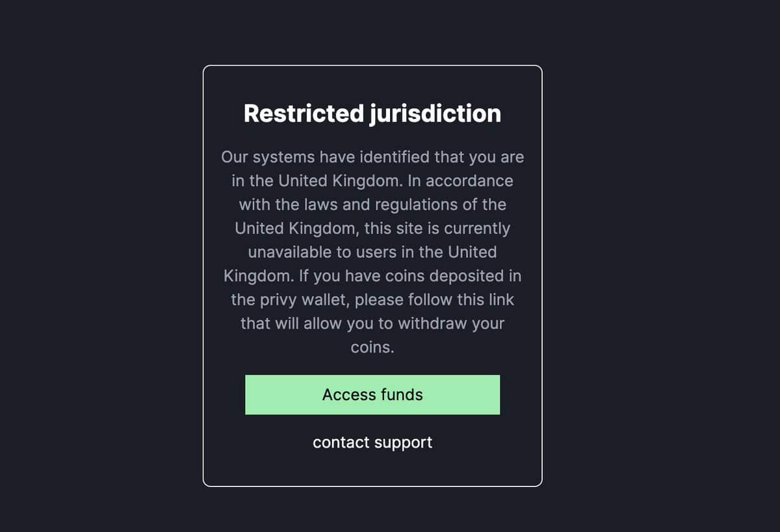Click the word "jurisdiction" in the heading
This screenshot has width=780, height=532.
coord(435,114)
